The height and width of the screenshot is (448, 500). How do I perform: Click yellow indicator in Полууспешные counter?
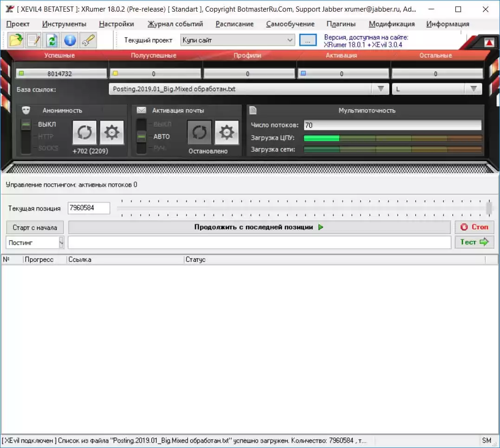click(116, 73)
